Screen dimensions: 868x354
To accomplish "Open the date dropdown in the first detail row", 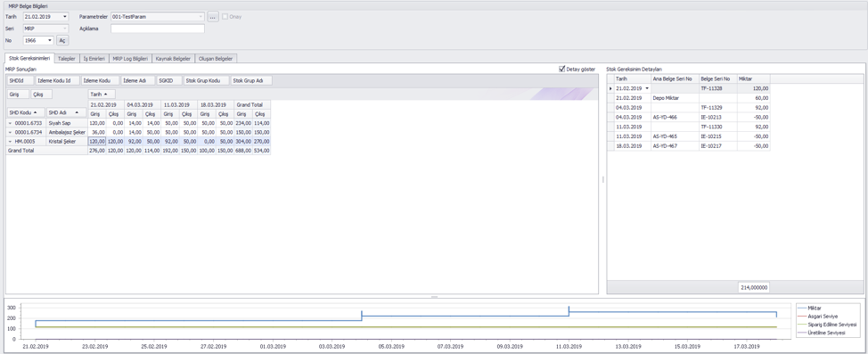I will [x=647, y=88].
